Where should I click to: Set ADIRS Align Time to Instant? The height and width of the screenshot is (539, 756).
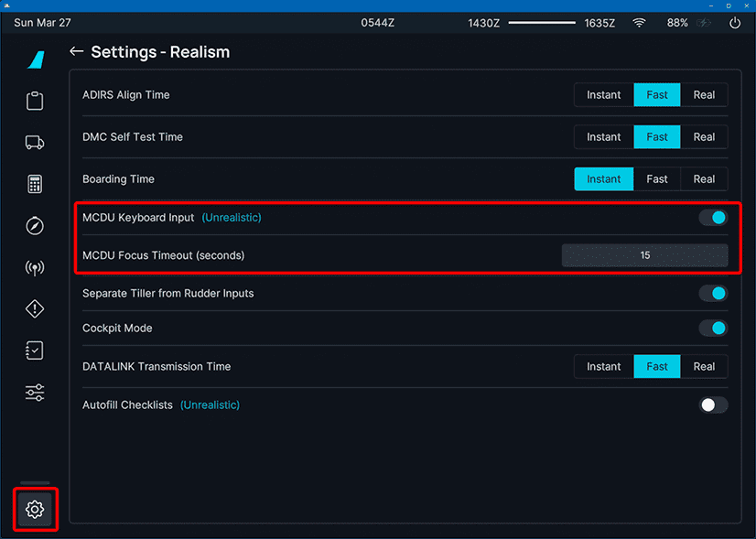[x=603, y=95]
